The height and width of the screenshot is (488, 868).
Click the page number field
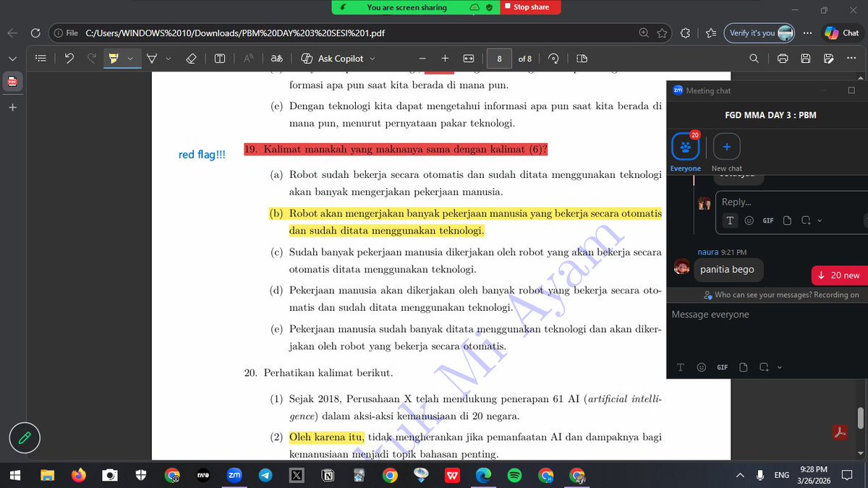click(499, 59)
